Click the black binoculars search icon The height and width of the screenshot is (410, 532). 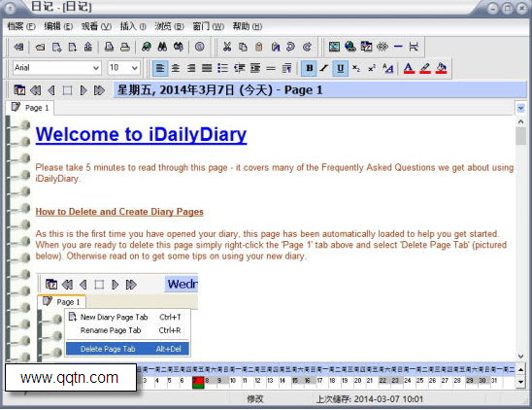pyautogui.click(x=162, y=47)
